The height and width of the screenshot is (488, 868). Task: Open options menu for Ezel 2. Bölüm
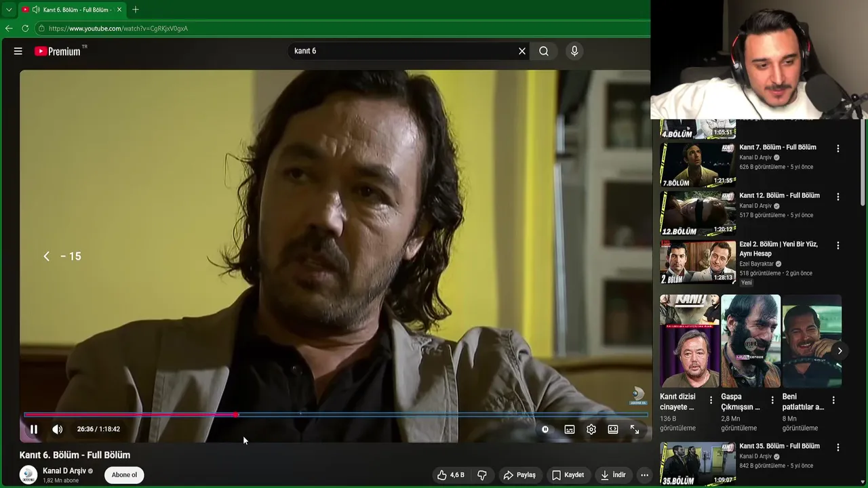(838, 245)
